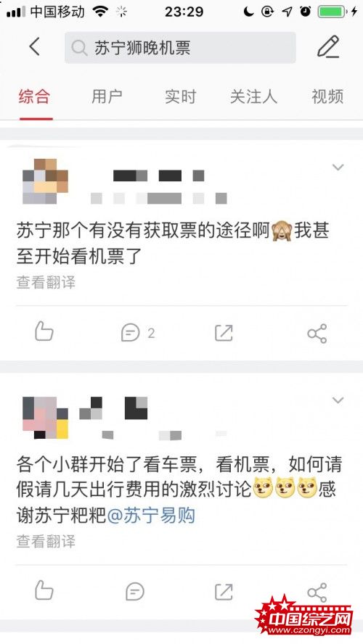Image resolution: width=363 pixels, height=644 pixels.
Task: Open comments on the first post
Action: pyautogui.click(x=138, y=333)
